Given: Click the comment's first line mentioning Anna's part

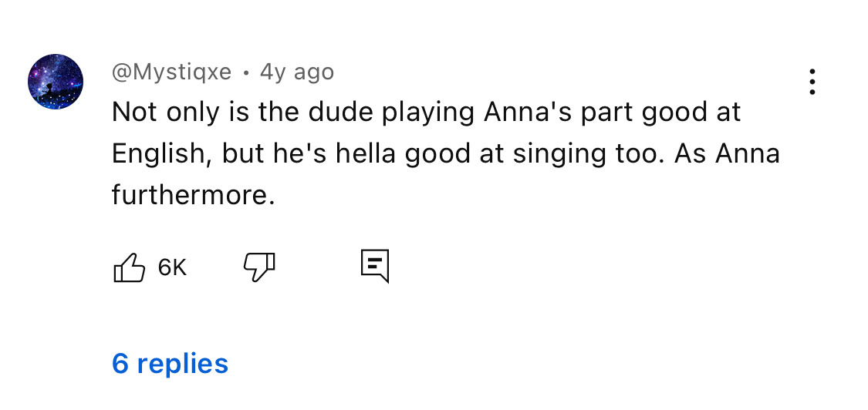Looking at the screenshot, I should (x=426, y=113).
